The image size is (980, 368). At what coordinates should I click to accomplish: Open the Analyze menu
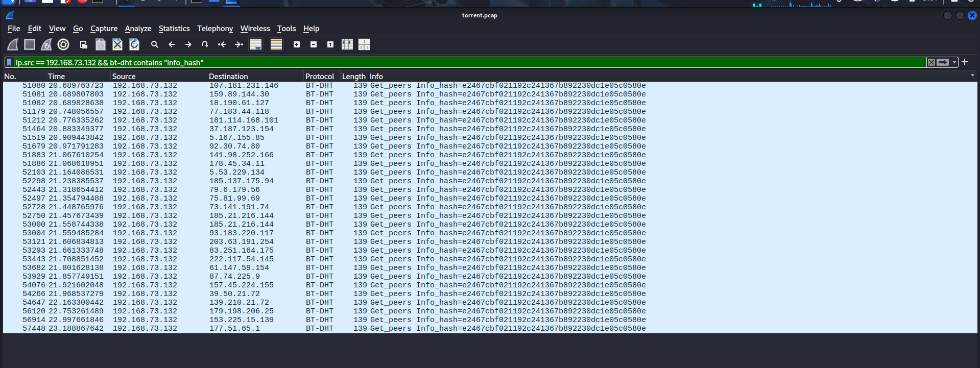(x=138, y=29)
